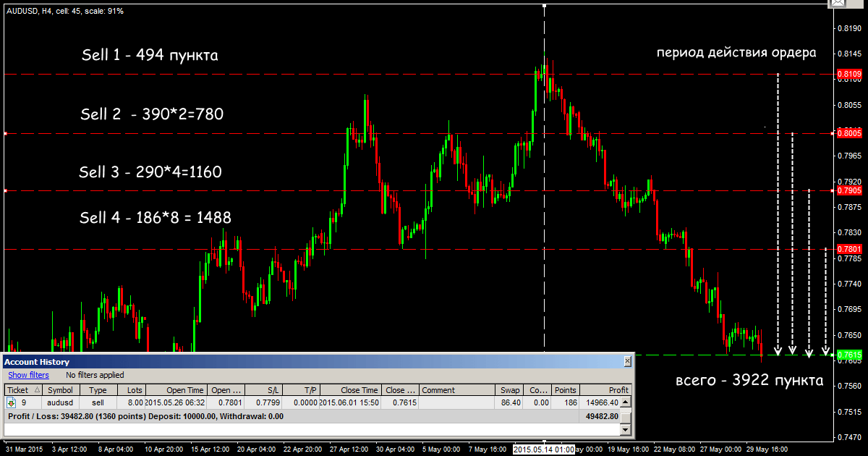Select the green 0.7615 price label
The image size is (868, 456).
848,355
